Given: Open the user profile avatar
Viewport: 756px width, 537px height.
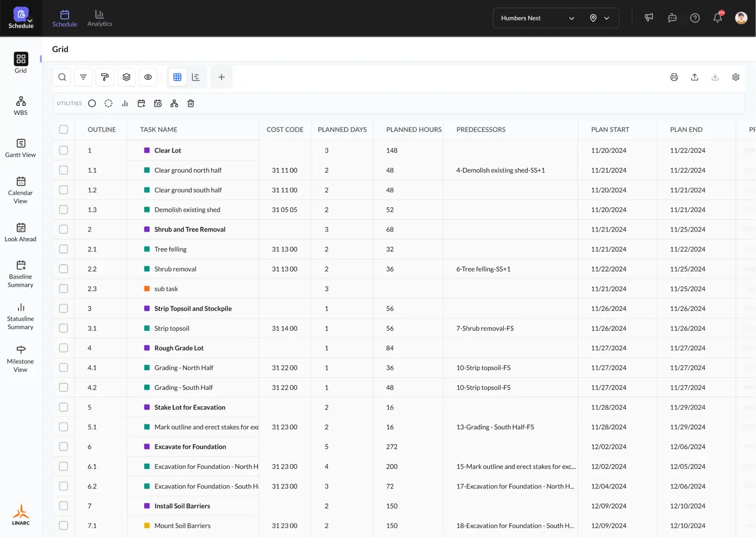Looking at the screenshot, I should [741, 18].
